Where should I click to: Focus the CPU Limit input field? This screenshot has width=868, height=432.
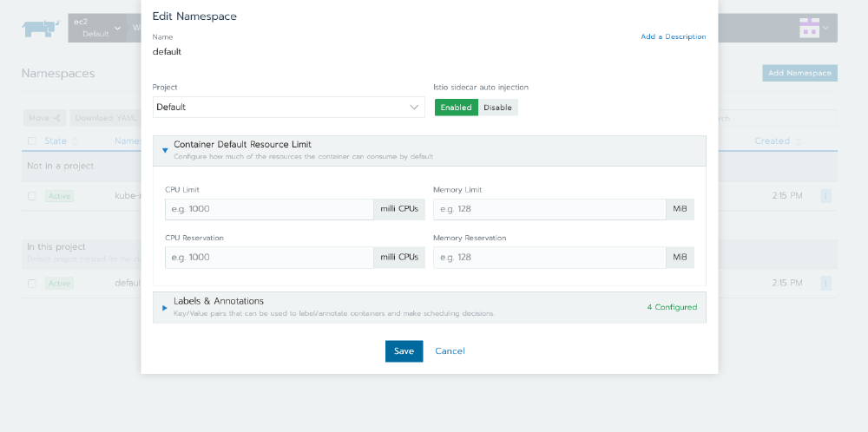point(268,209)
